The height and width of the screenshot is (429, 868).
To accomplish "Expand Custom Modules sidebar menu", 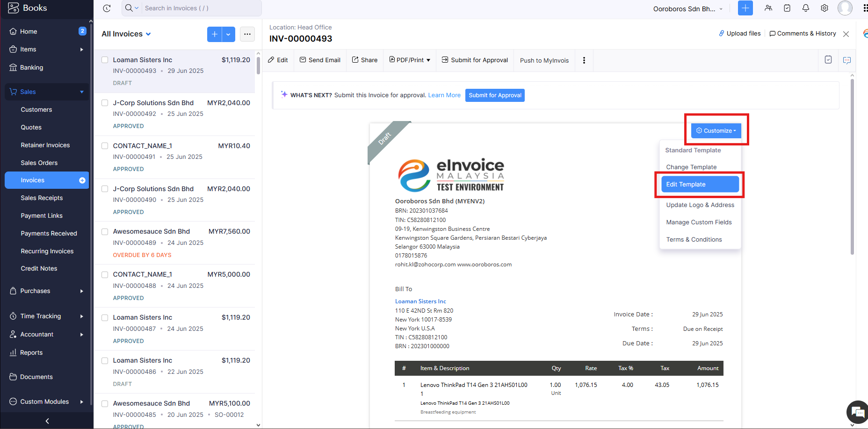I will click(47, 402).
